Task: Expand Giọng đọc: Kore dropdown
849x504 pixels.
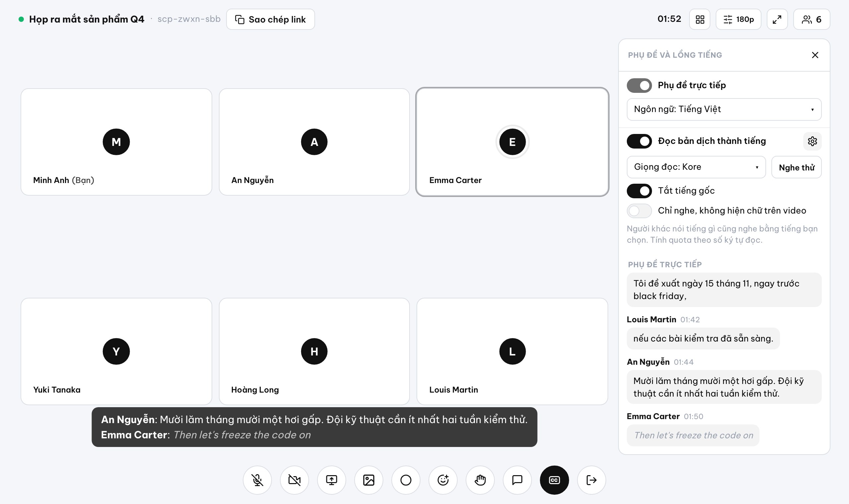Action: click(x=696, y=167)
